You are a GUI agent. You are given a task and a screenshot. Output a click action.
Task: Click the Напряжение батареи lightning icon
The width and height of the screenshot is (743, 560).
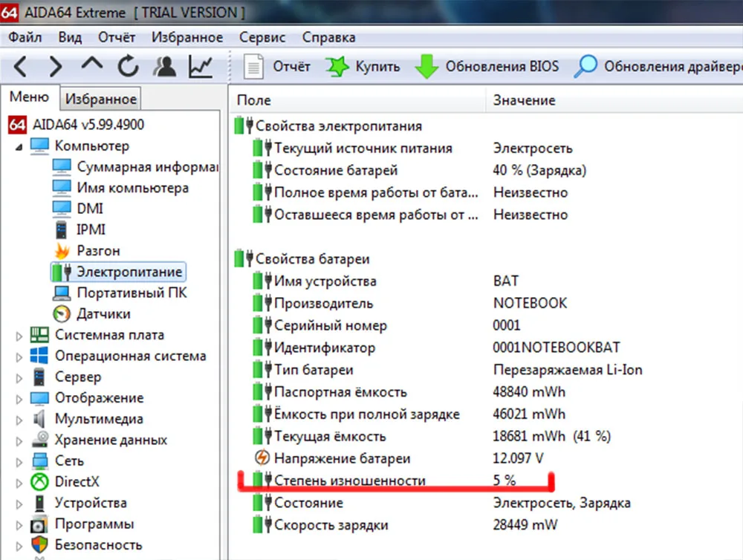[x=262, y=458]
